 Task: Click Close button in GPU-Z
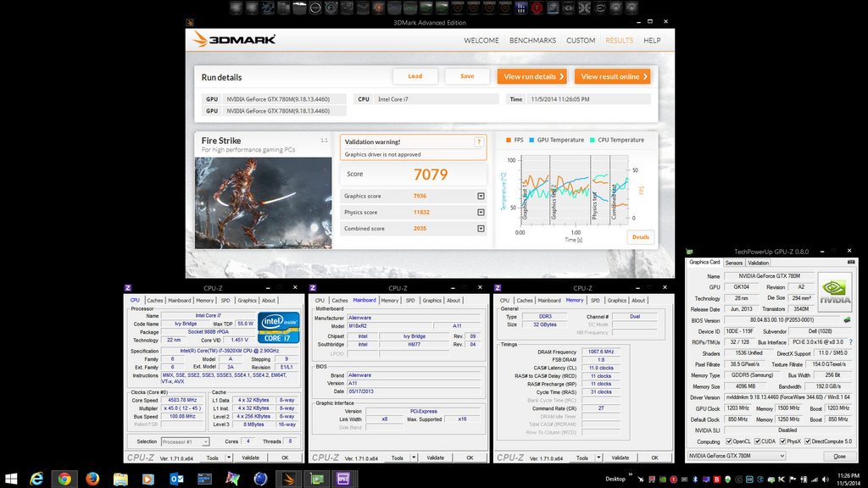point(839,457)
